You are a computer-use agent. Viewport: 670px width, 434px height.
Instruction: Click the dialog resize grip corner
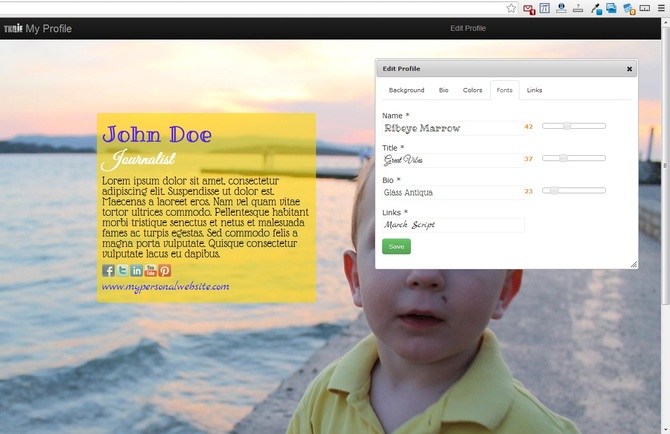tap(634, 264)
